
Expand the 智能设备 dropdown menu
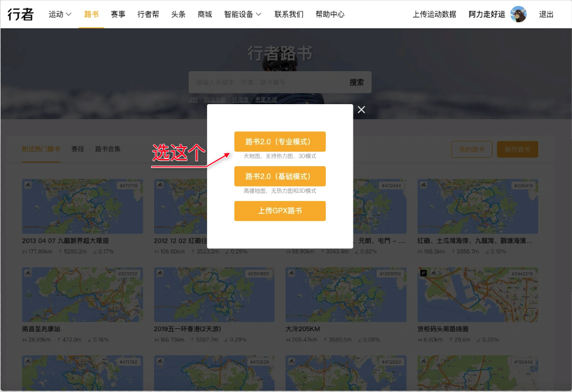242,14
